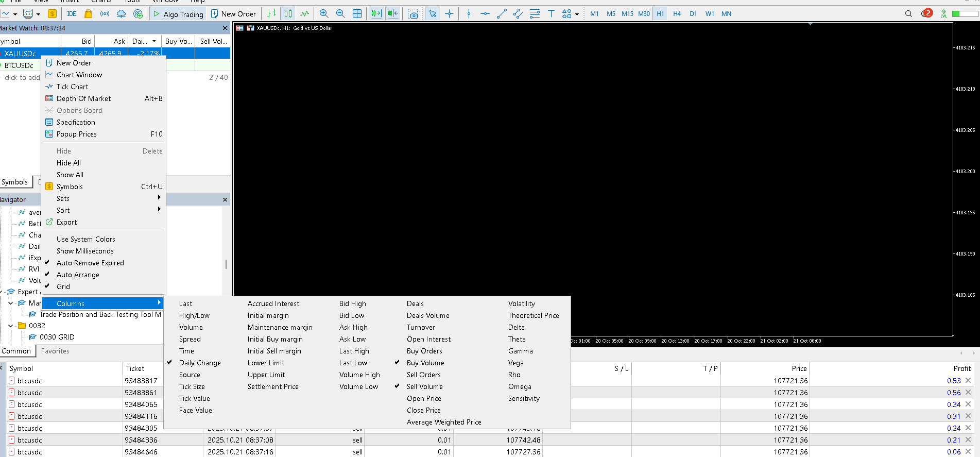This screenshot has height=457, width=980.
Task: Open the chart type dropdown arrow
Action: point(15,14)
